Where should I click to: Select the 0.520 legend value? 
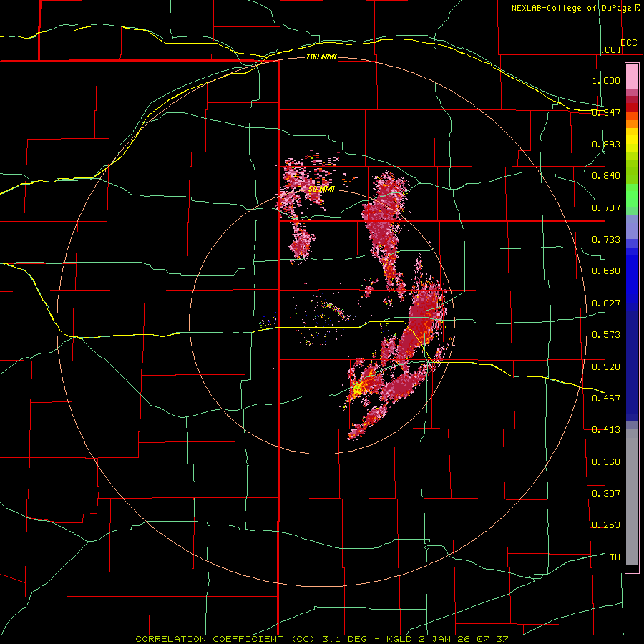[606, 366]
